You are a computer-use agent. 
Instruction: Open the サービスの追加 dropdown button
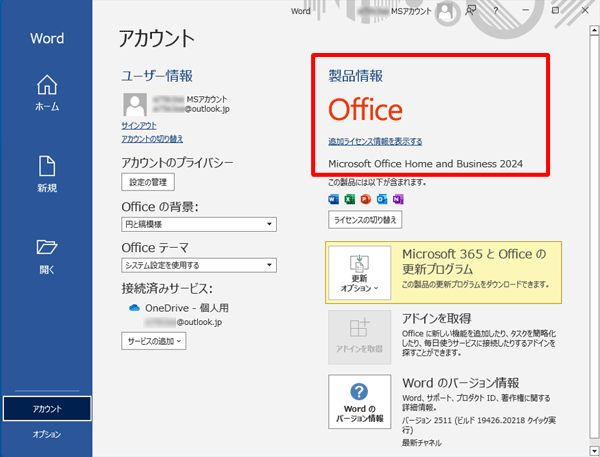click(x=154, y=341)
